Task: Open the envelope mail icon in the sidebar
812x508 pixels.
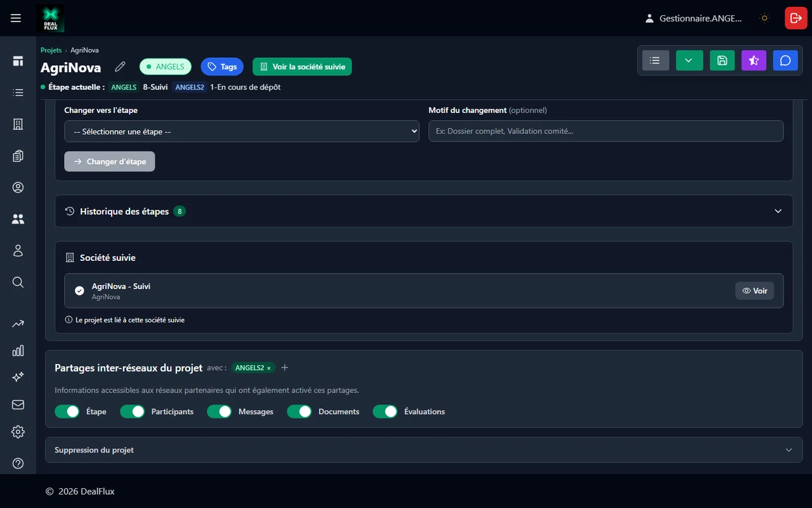Action: pyautogui.click(x=18, y=404)
